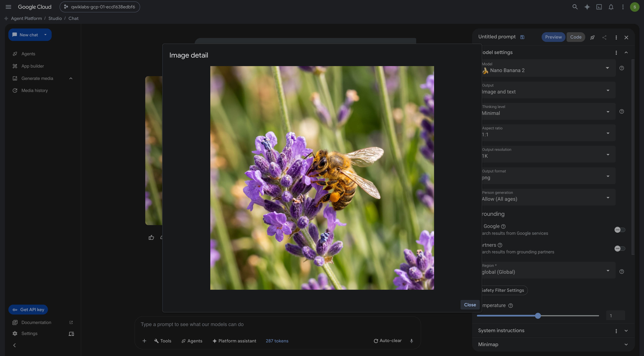Toggle grounding partners switch
This screenshot has height=356, width=644.
pos(620,249)
